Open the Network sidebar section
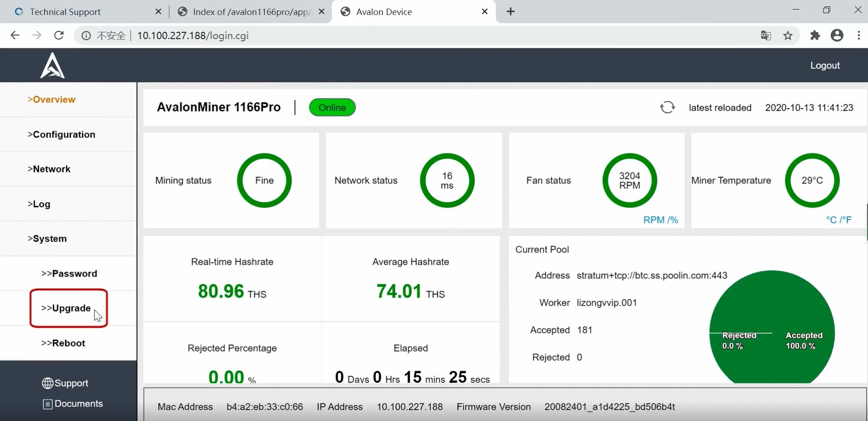 [x=49, y=169]
